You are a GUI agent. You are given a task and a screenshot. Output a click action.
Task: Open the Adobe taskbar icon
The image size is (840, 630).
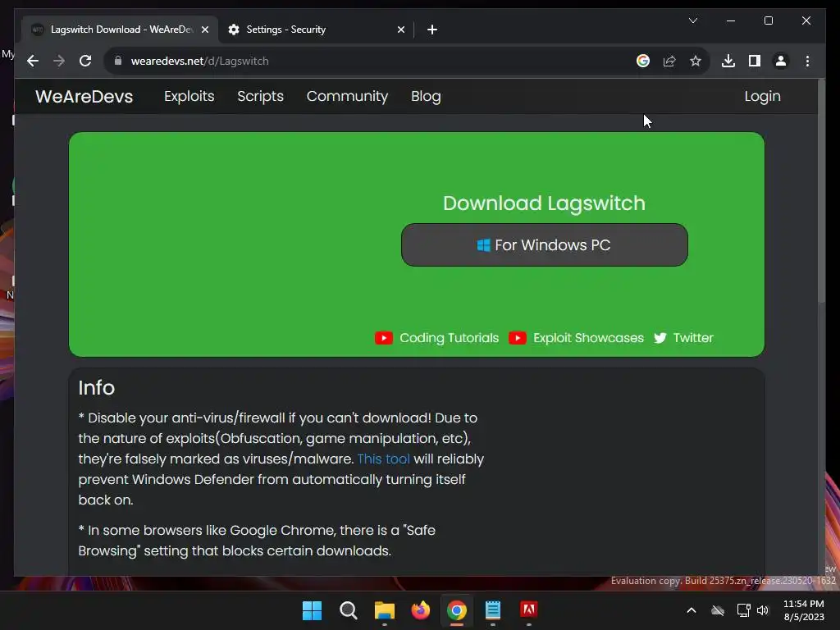tap(529, 610)
